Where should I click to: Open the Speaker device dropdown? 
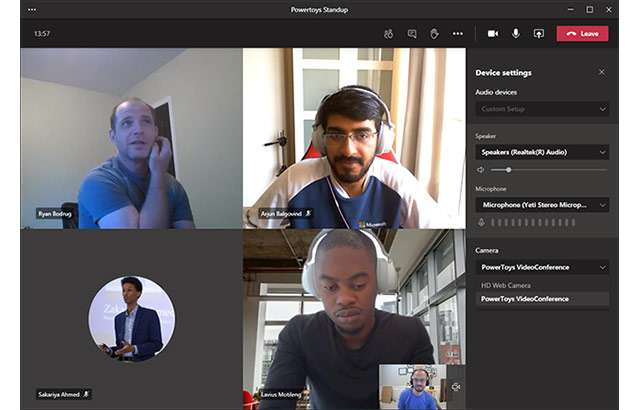542,152
